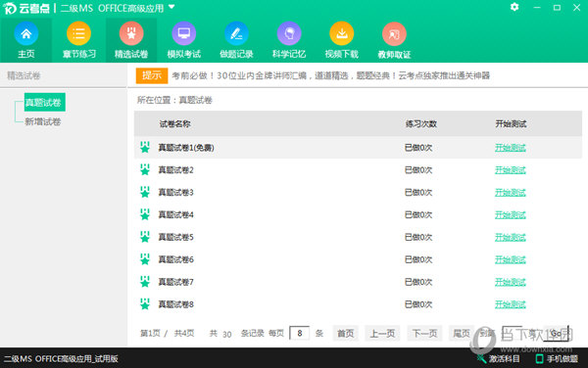The height and width of the screenshot is (368, 588).
Task: Click the 所在位置：真题试卷 breadcrumb
Action: [x=174, y=100]
